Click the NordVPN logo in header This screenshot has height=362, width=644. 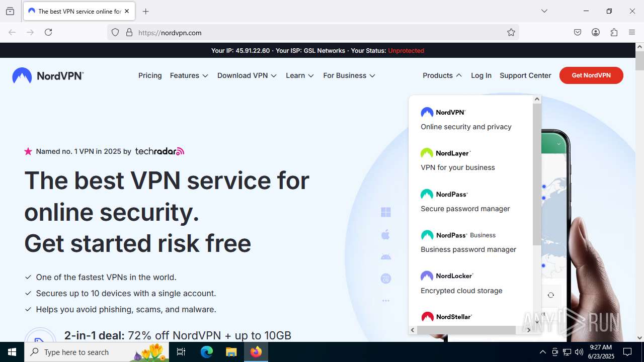coord(48,75)
